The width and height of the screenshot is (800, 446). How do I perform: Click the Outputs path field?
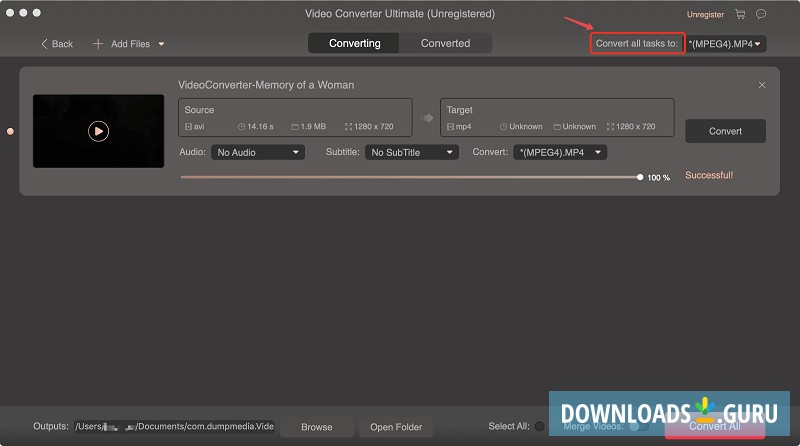pos(174,426)
